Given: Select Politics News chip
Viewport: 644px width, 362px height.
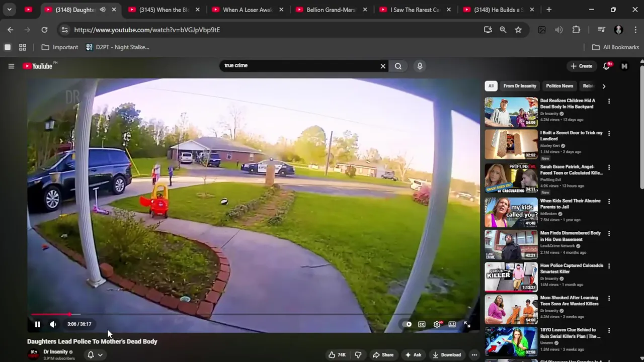Looking at the screenshot, I should [559, 86].
